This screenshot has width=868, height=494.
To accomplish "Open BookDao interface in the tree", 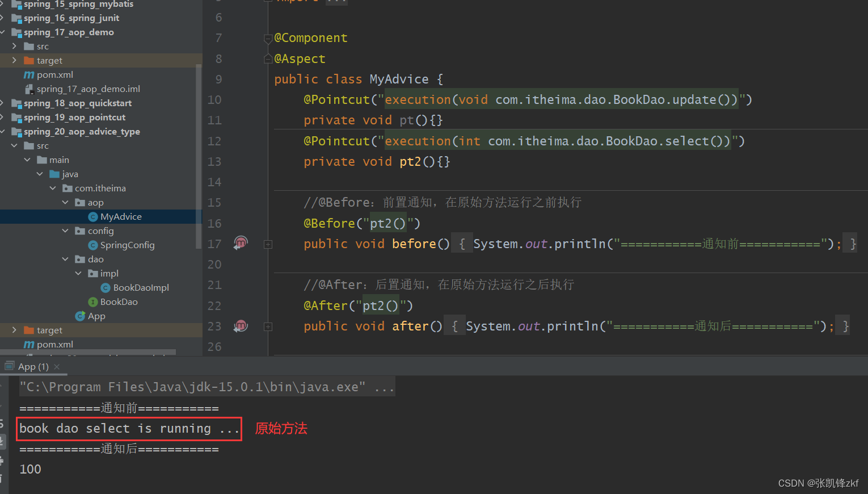I will 119,302.
